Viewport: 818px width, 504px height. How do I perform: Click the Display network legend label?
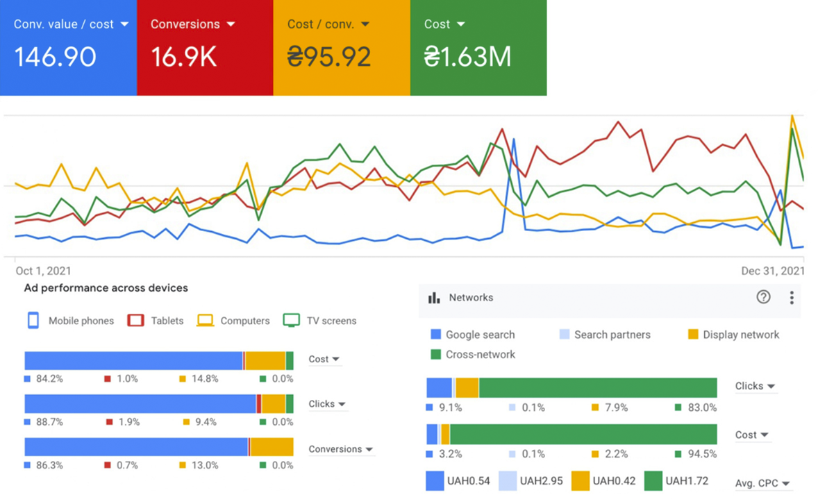click(x=740, y=335)
